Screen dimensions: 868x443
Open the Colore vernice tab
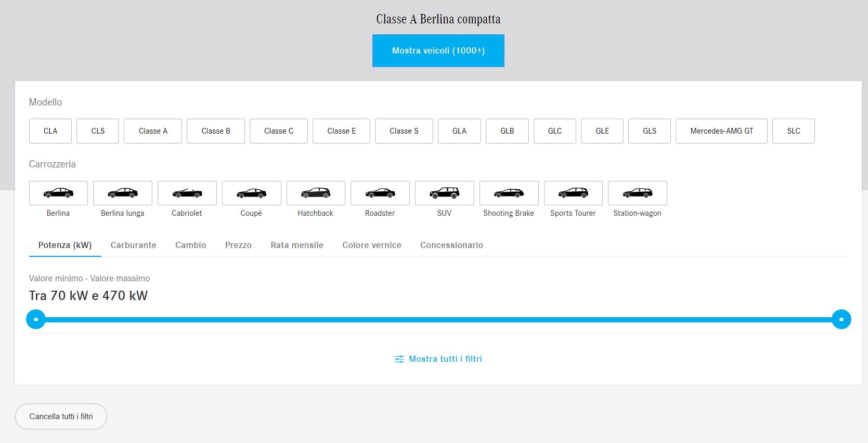pyautogui.click(x=371, y=245)
